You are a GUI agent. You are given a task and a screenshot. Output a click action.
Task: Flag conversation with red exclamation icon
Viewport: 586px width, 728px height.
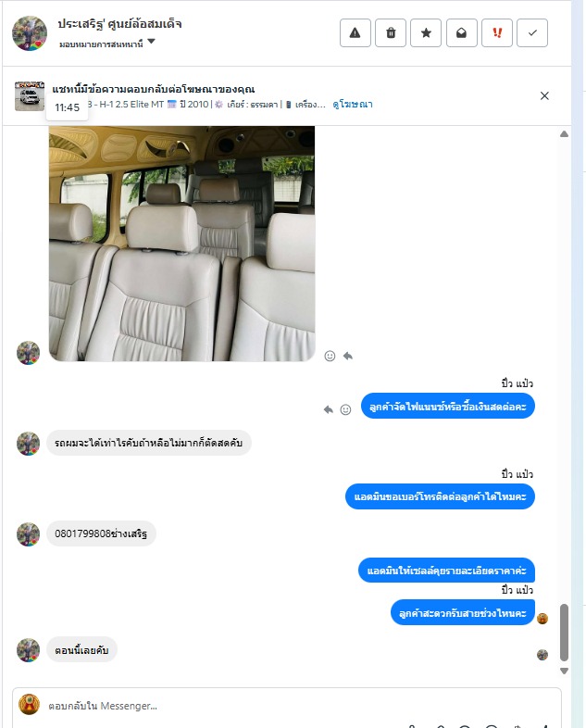pyautogui.click(x=497, y=33)
